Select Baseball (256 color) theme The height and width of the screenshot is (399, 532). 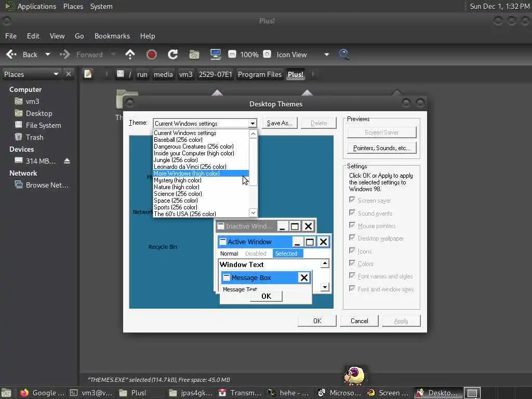[x=201, y=140]
